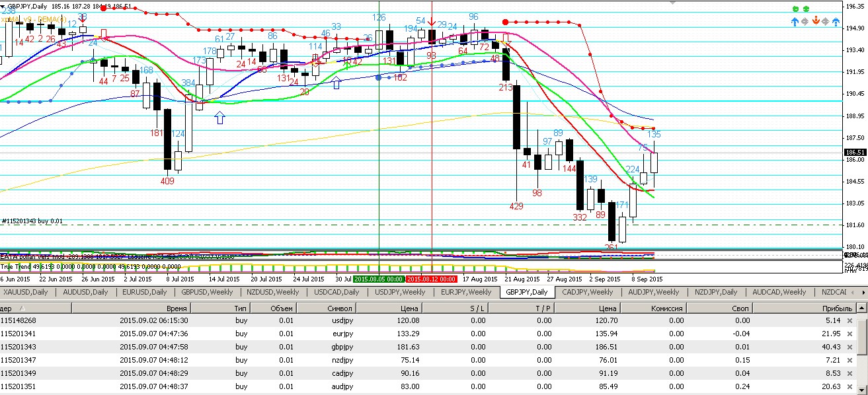Close the nzdjpy buy order
868x395 pixels.
pyautogui.click(x=849, y=360)
